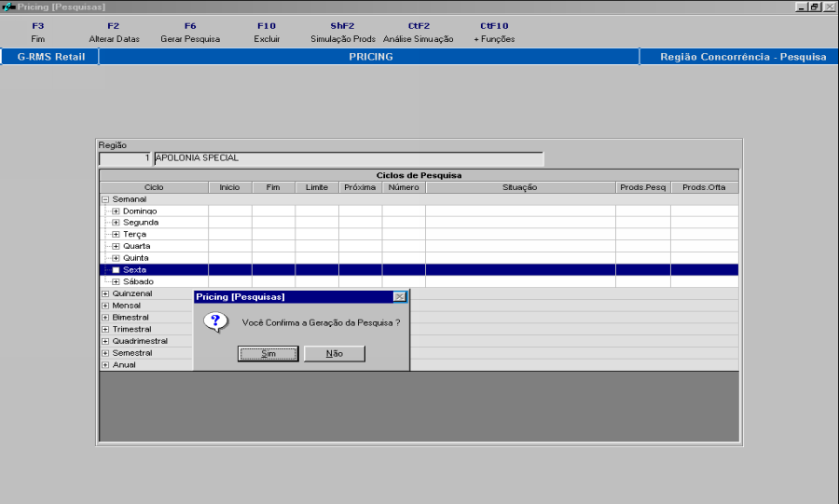Select the Quinzenal label

click(132, 293)
